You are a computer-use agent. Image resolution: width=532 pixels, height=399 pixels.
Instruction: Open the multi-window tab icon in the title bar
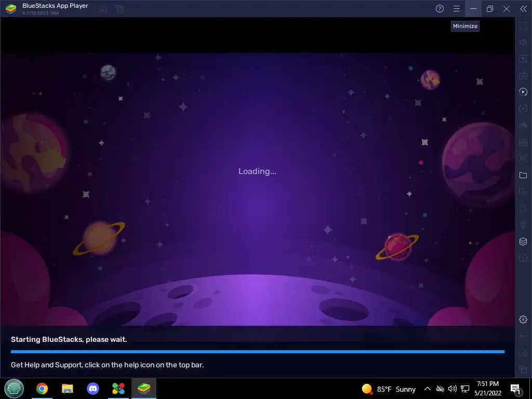pos(119,9)
